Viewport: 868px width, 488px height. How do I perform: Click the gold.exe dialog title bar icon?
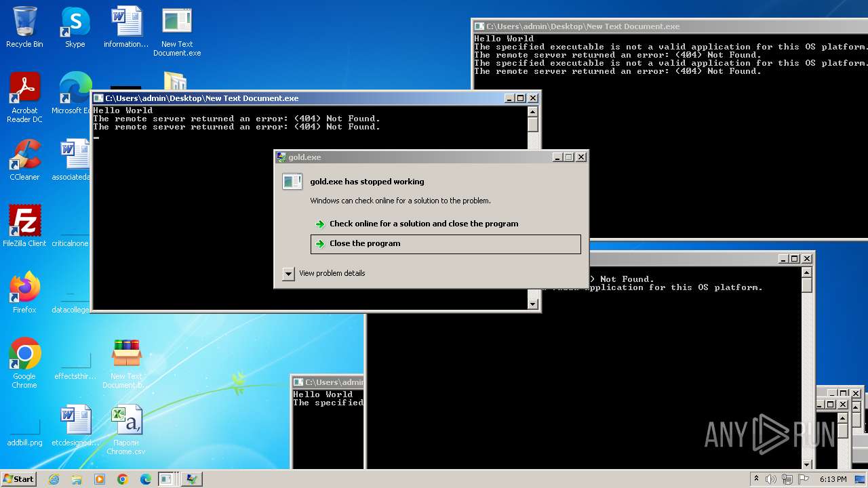point(281,157)
